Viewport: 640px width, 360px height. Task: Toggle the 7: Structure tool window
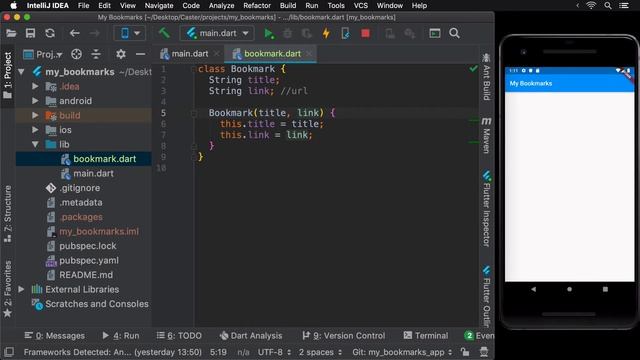tap(8, 214)
